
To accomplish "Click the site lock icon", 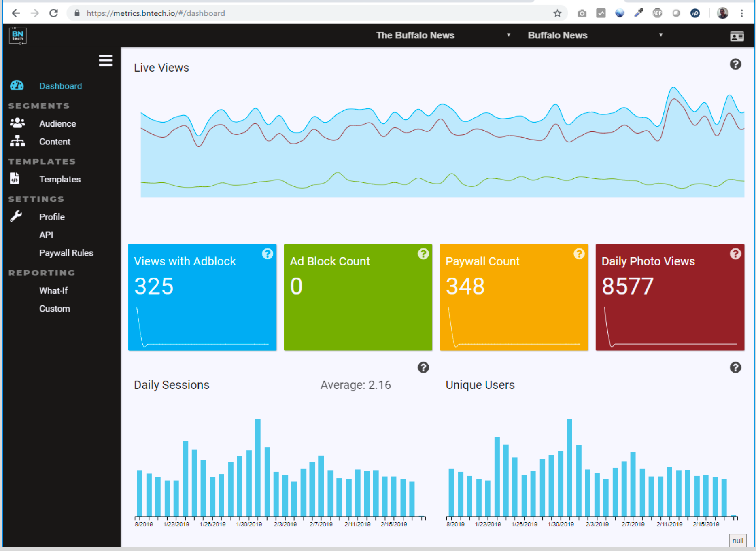I will 77,13.
